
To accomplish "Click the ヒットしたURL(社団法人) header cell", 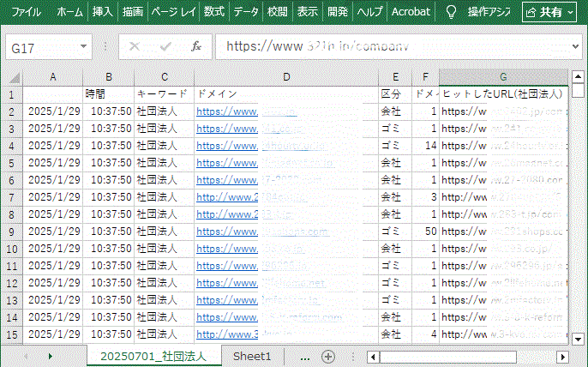I will tap(503, 94).
